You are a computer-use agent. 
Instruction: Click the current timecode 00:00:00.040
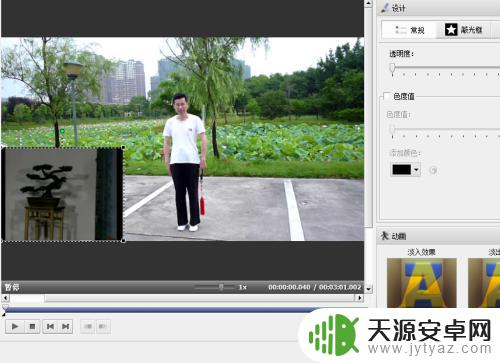pyautogui.click(x=289, y=287)
